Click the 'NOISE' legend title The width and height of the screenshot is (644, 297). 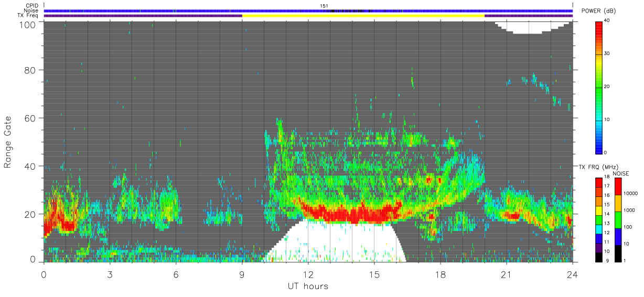620,173
